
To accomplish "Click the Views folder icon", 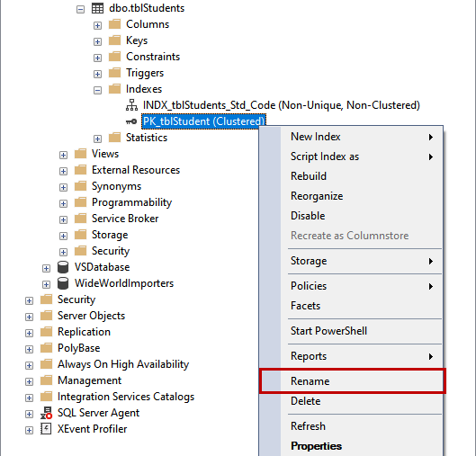I will click(x=80, y=154).
